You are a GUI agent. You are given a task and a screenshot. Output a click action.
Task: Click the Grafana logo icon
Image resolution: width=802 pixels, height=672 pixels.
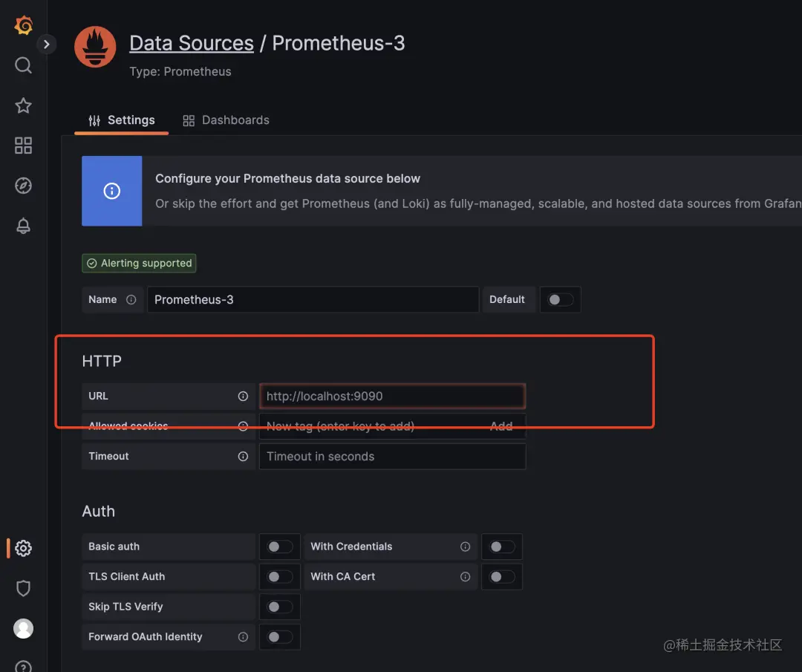tap(24, 25)
